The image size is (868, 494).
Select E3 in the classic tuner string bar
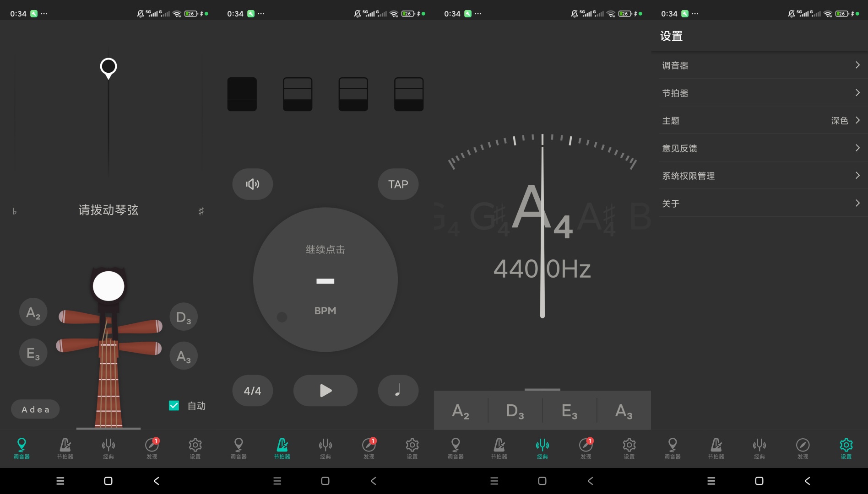coord(570,411)
